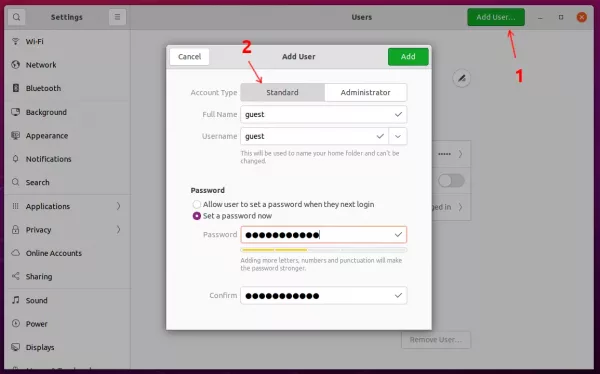This screenshot has width=600, height=374.
Task: Click the Sharing sidebar icon
Action: point(15,276)
